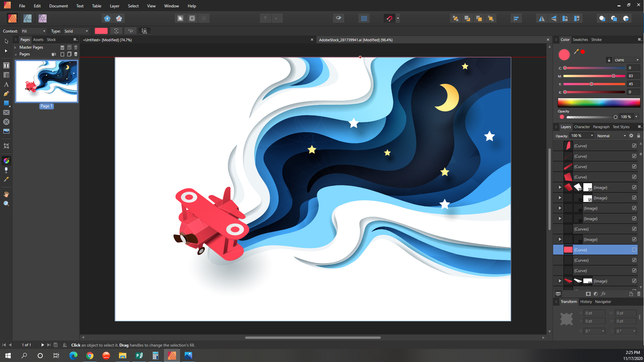Click the Preflight eye icon
This screenshot has width=644, height=362.
tap(339, 18)
